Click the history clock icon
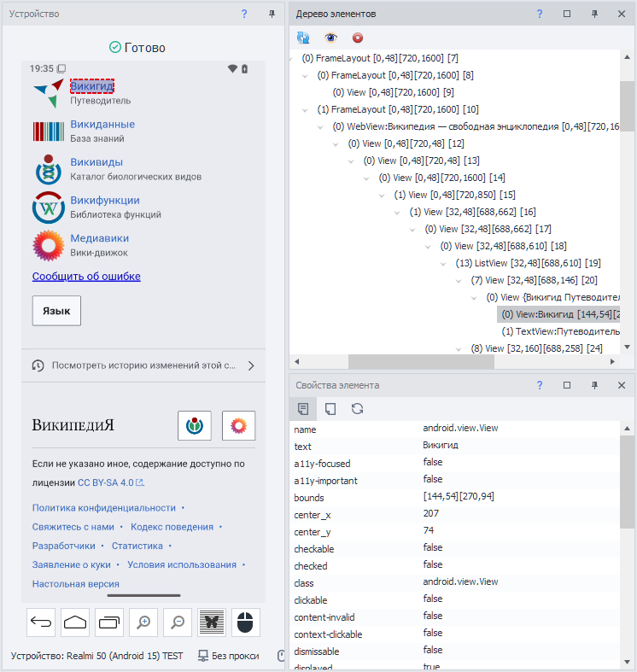The height and width of the screenshot is (672, 637). coord(38,365)
